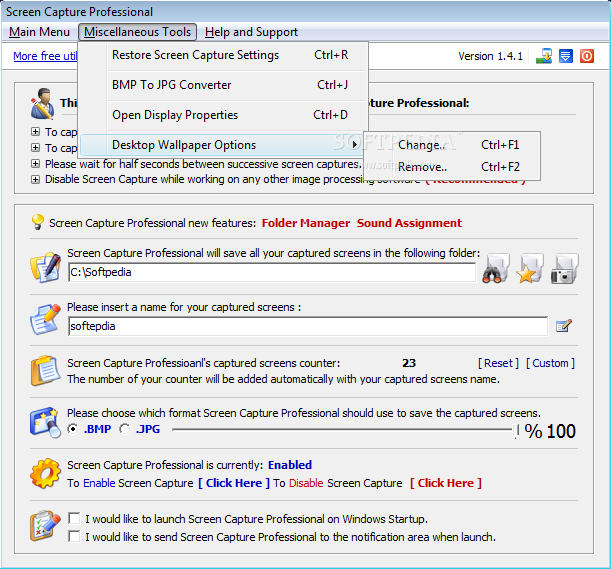The image size is (611, 569).
Task: Click the light bulb new features icon
Action: [x=37, y=222]
